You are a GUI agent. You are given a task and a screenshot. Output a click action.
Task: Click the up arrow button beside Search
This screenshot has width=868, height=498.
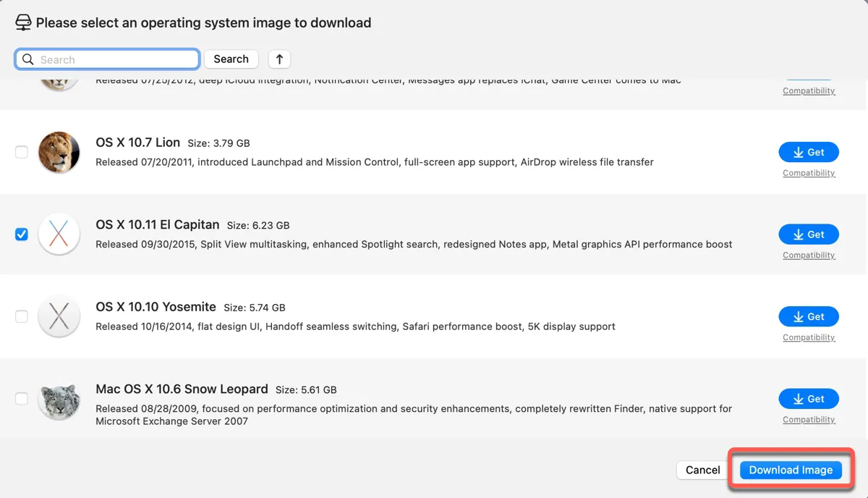(279, 59)
